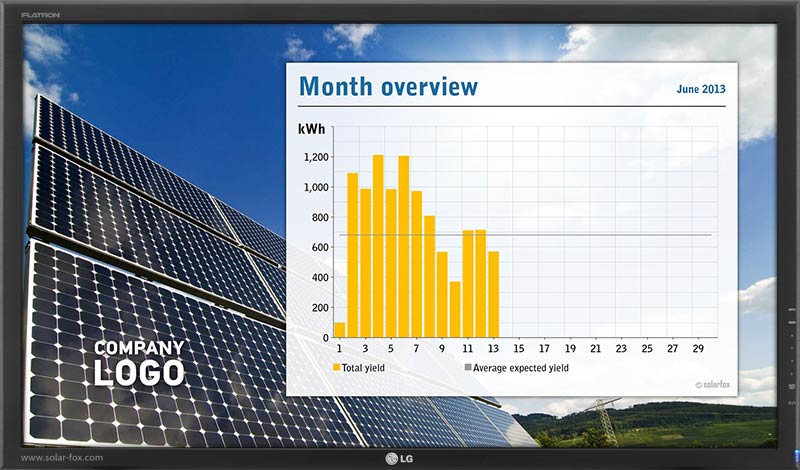
Task: Click the "June 2013" date label
Action: 701,89
